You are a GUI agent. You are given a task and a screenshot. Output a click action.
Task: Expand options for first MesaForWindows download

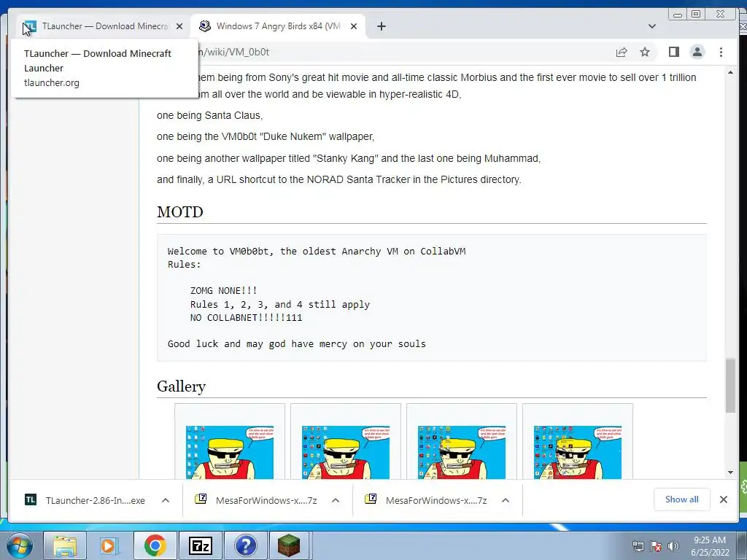click(x=336, y=500)
